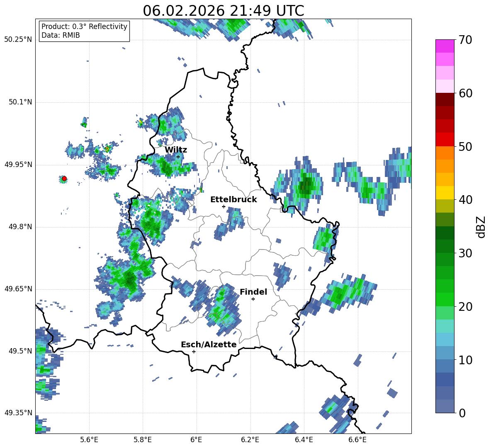Click the Product: 0.3° Reflectivity text
The height and width of the screenshot is (448, 491).
[x=84, y=27]
